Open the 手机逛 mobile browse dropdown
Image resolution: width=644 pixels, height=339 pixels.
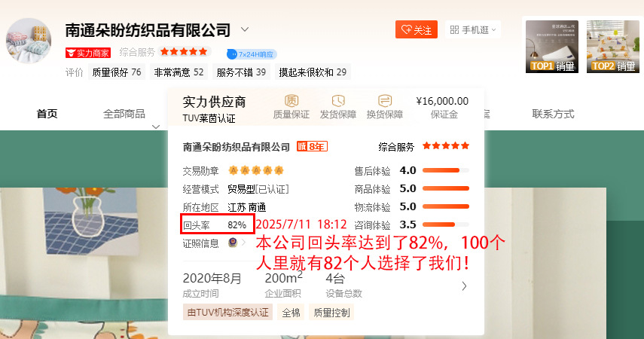(473, 29)
